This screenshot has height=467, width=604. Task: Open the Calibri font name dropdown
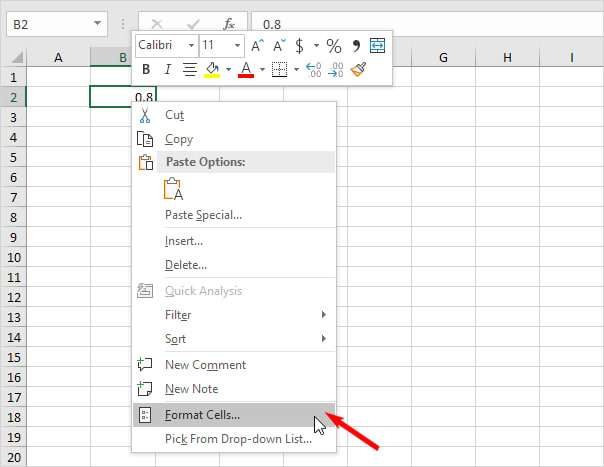click(191, 45)
